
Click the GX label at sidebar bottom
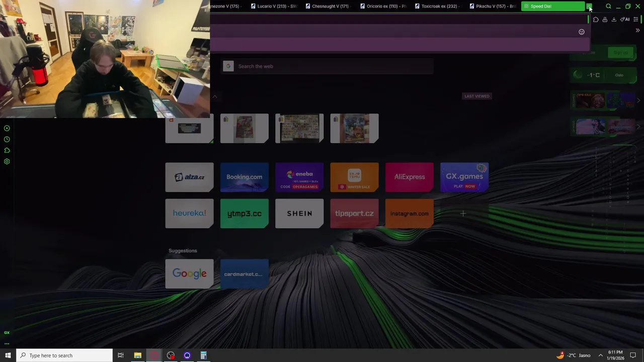7,332
